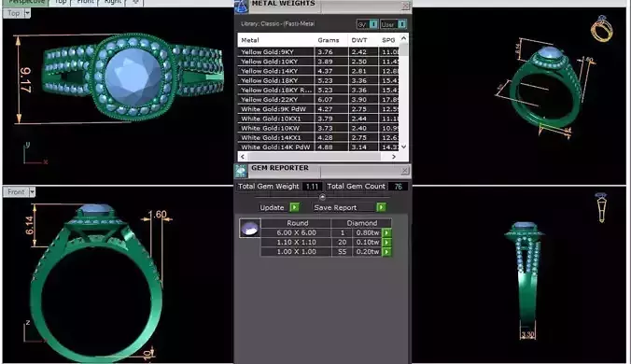This screenshot has width=631, height=364.
Task: Click metal list scroll left arrow
Action: pyautogui.click(x=243, y=157)
